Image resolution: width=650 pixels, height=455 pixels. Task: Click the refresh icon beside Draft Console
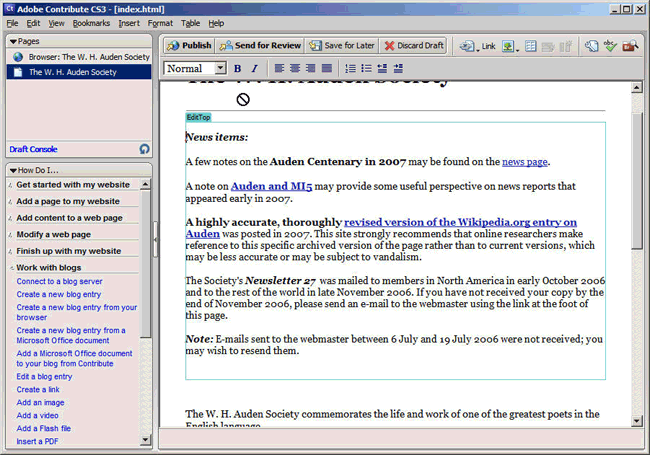pyautogui.click(x=144, y=149)
